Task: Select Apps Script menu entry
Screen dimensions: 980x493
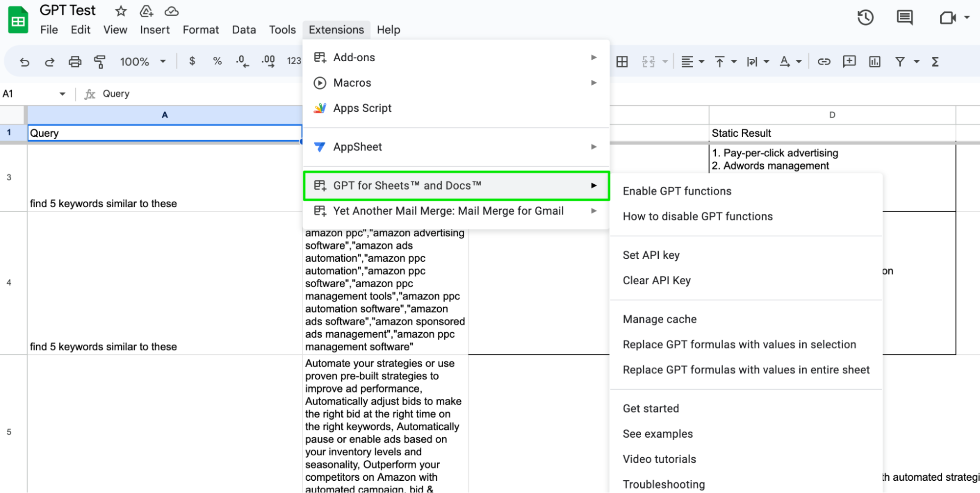Action: click(x=362, y=108)
